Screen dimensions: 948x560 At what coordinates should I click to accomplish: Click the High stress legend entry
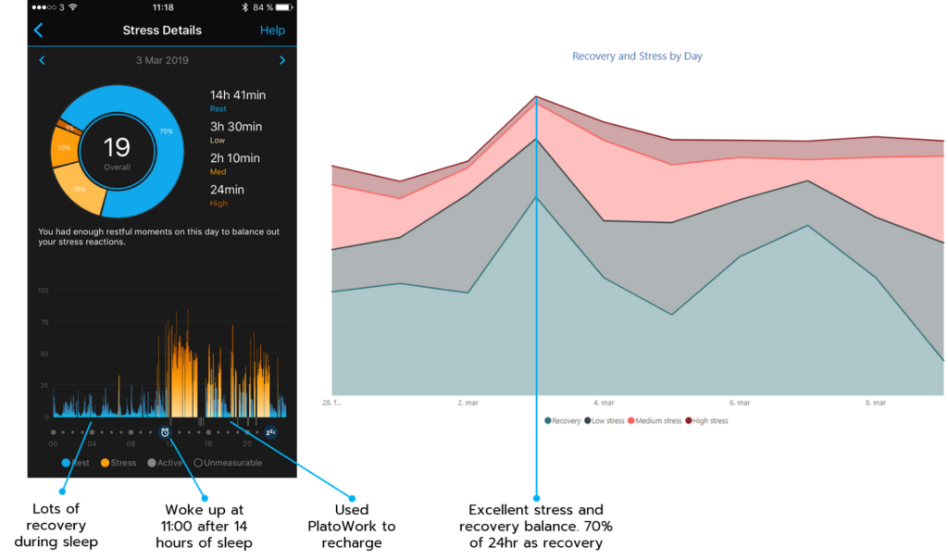pos(706,421)
